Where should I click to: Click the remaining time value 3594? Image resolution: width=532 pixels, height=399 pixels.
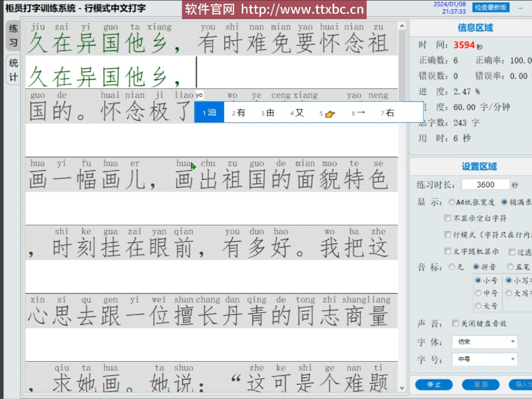464,45
